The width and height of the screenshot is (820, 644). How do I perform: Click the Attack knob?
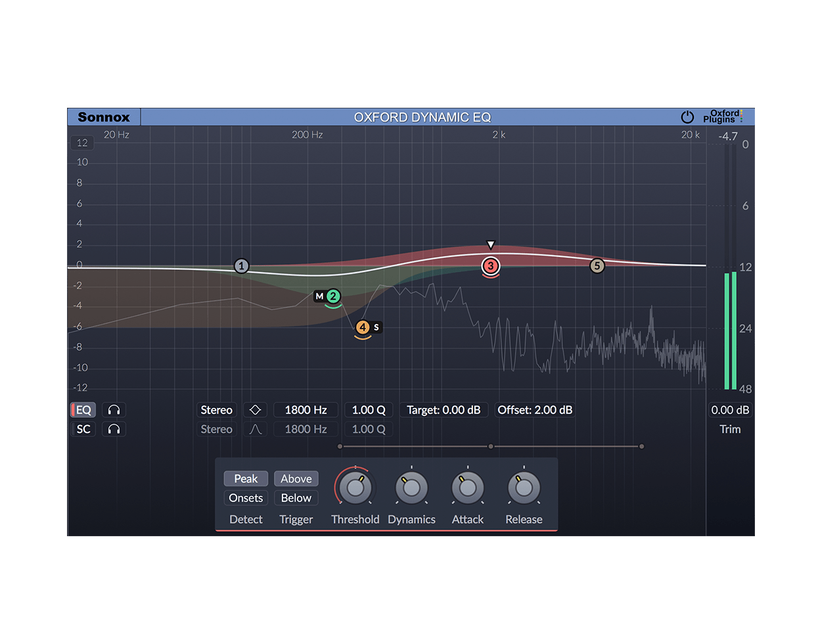coord(468,488)
